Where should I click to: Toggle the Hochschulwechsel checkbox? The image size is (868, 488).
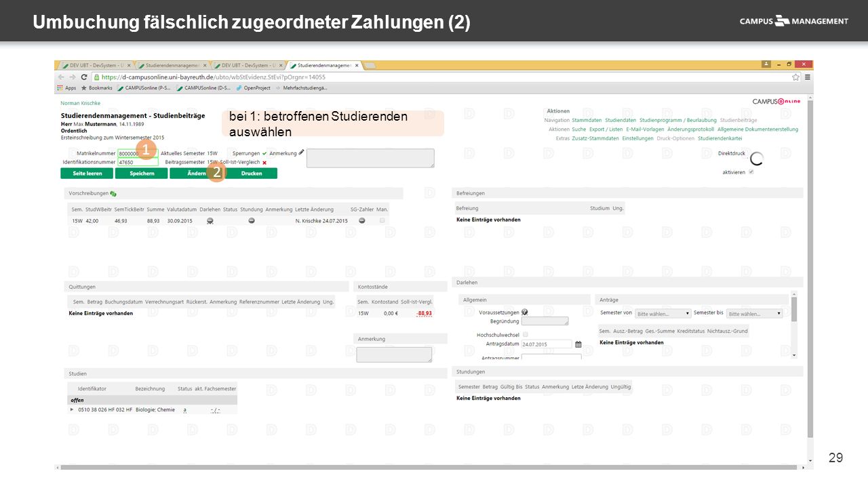click(x=525, y=335)
